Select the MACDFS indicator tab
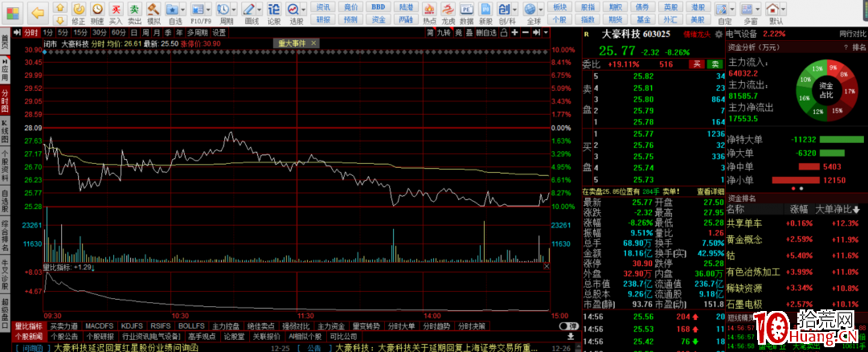868x352 pixels. [x=100, y=326]
